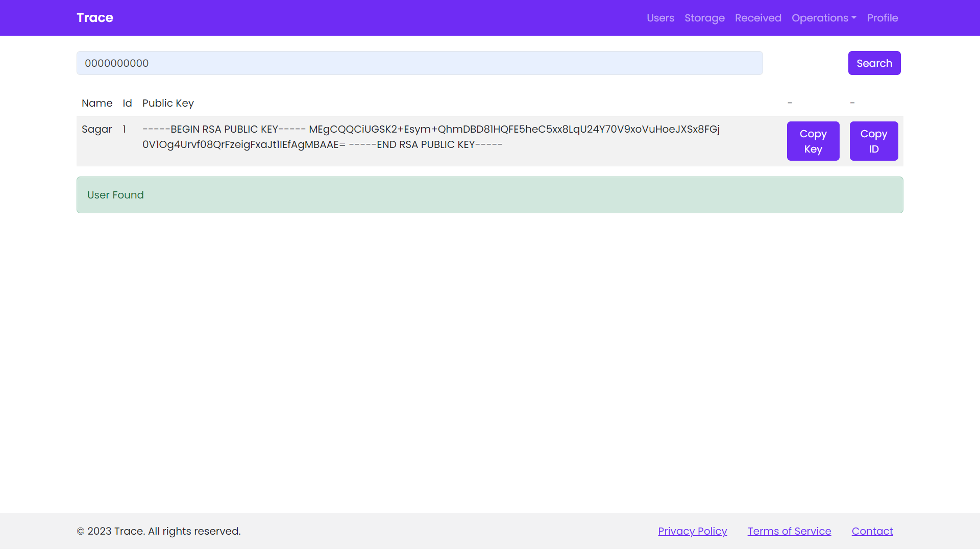Click the Copy Key button
This screenshot has width=980, height=551.
coord(813,141)
